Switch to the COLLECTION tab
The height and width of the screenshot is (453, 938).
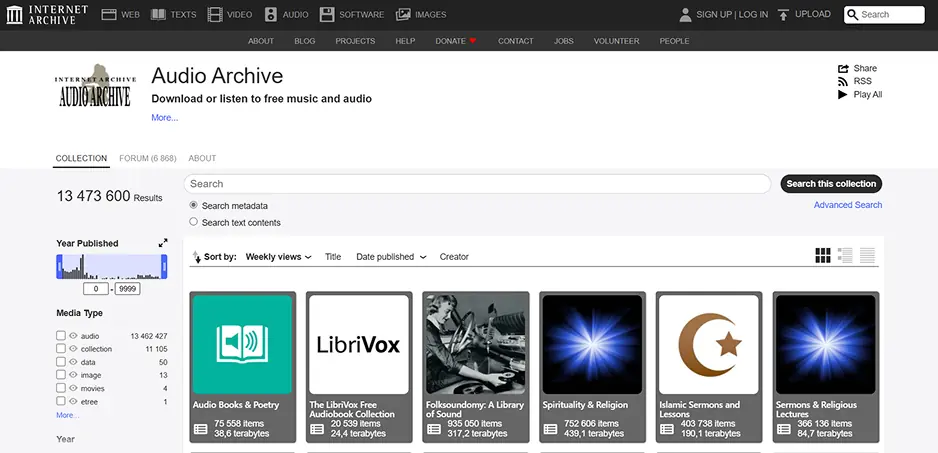tap(81, 159)
